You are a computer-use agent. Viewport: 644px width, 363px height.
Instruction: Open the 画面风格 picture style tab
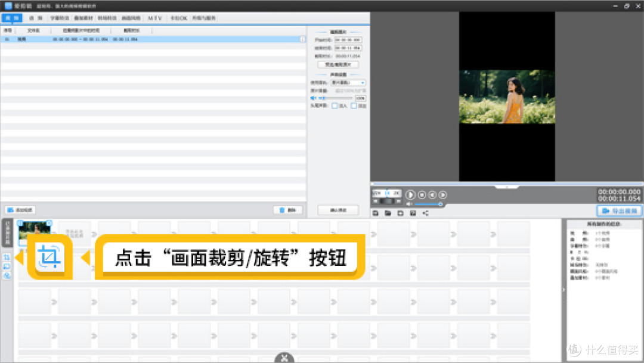[x=131, y=18]
